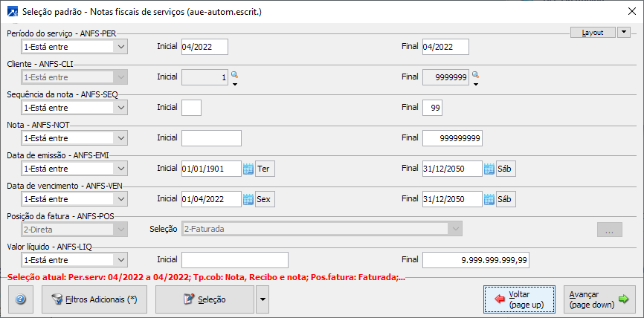Expand small arrow under Cliente Final search
644x318 pixels.
coord(476,85)
